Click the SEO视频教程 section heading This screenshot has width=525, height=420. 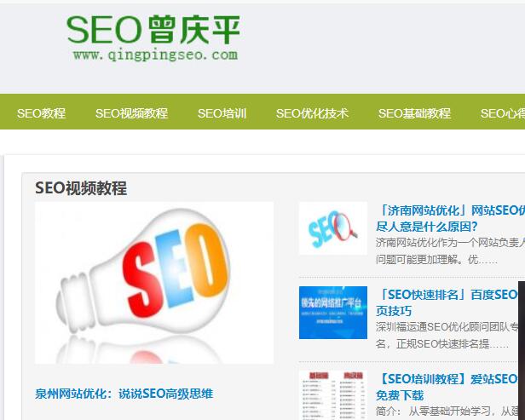coord(81,187)
